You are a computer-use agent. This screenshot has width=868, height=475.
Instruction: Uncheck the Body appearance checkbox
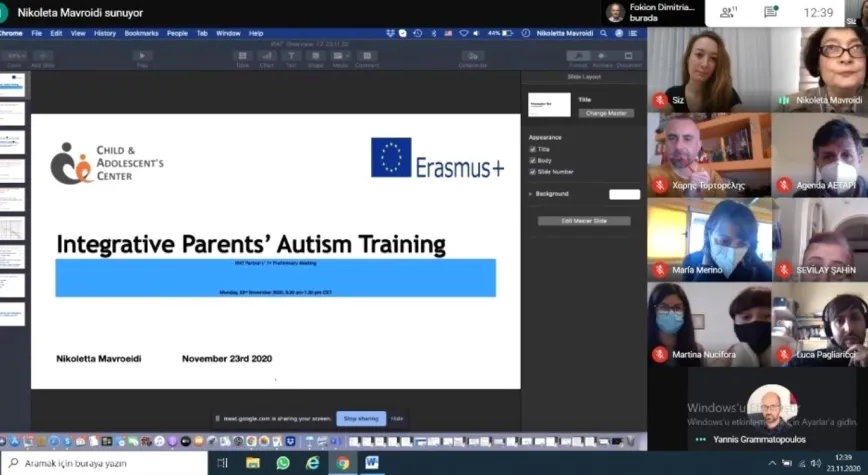(532, 160)
